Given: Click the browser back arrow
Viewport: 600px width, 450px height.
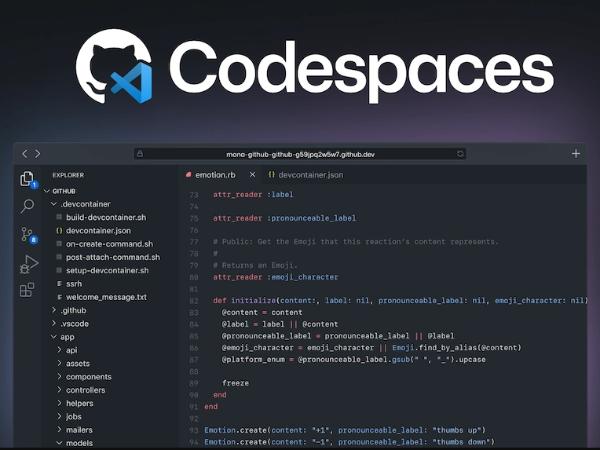Looking at the screenshot, I should [x=24, y=154].
